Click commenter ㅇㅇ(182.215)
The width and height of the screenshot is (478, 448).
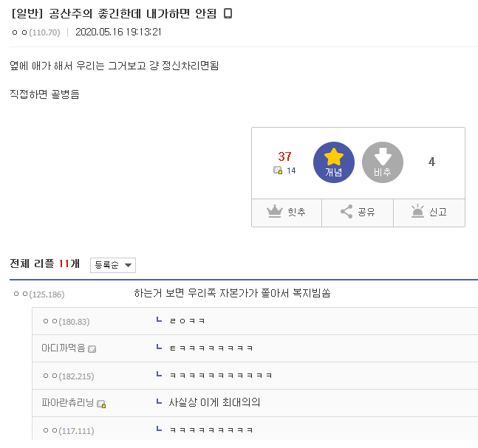(68, 376)
